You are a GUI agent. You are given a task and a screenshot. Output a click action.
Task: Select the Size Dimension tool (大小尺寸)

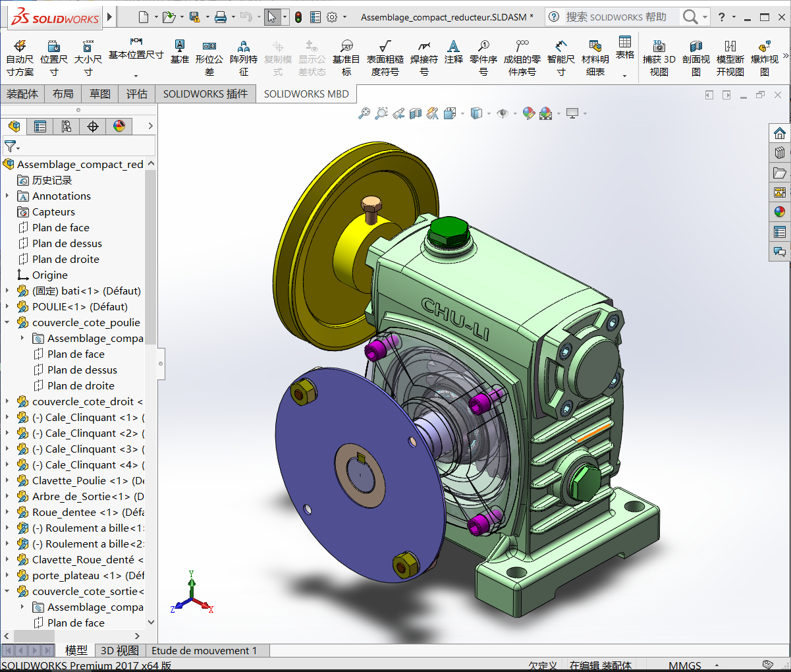click(x=88, y=58)
